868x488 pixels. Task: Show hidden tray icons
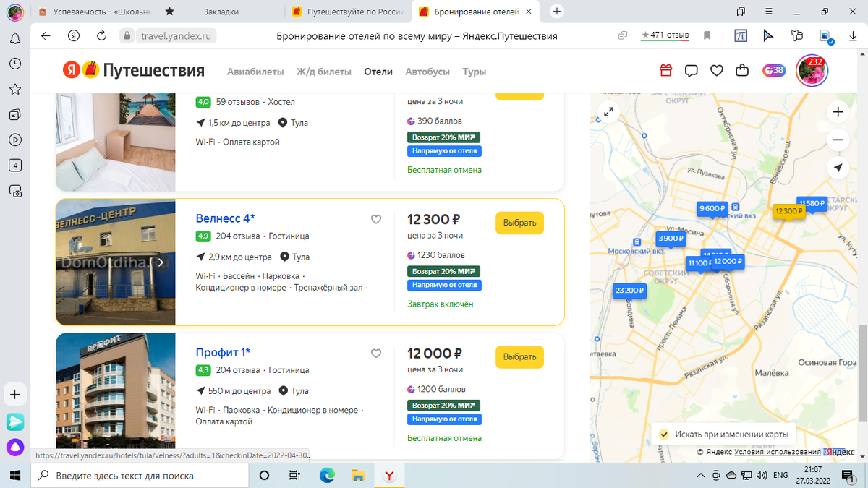(700, 475)
